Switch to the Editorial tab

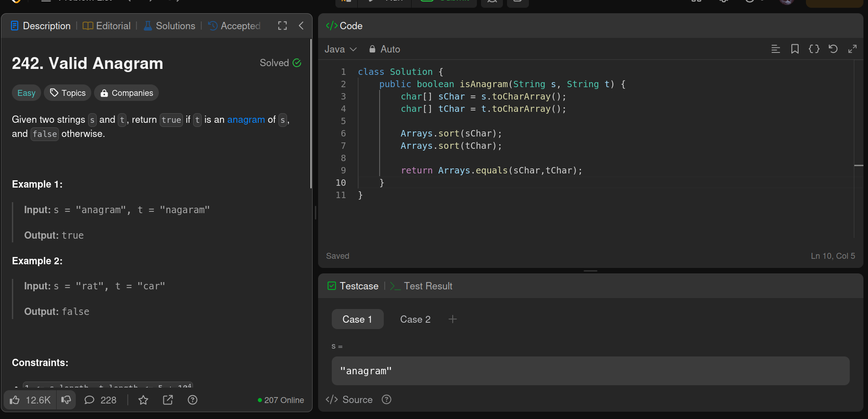coord(107,26)
